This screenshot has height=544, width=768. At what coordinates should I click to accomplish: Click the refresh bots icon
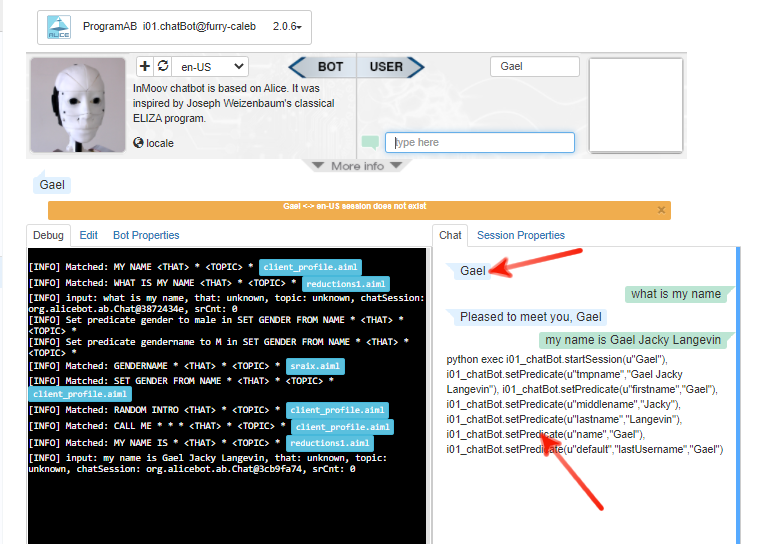[x=163, y=66]
